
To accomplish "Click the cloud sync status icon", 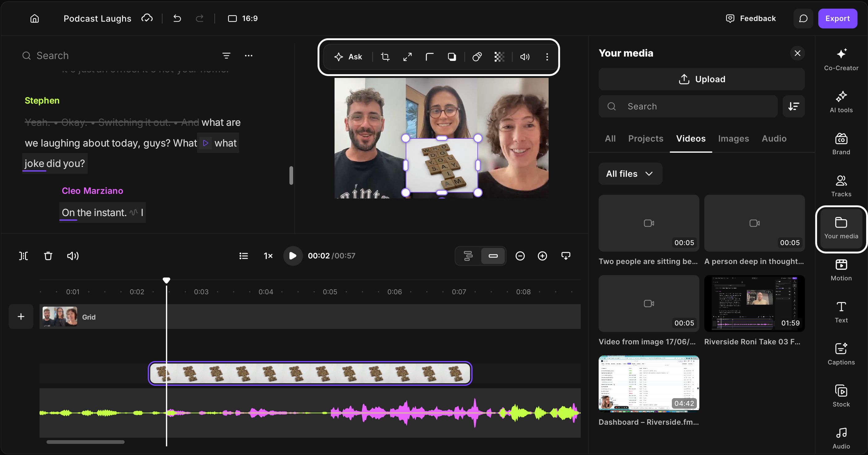I will coord(147,18).
